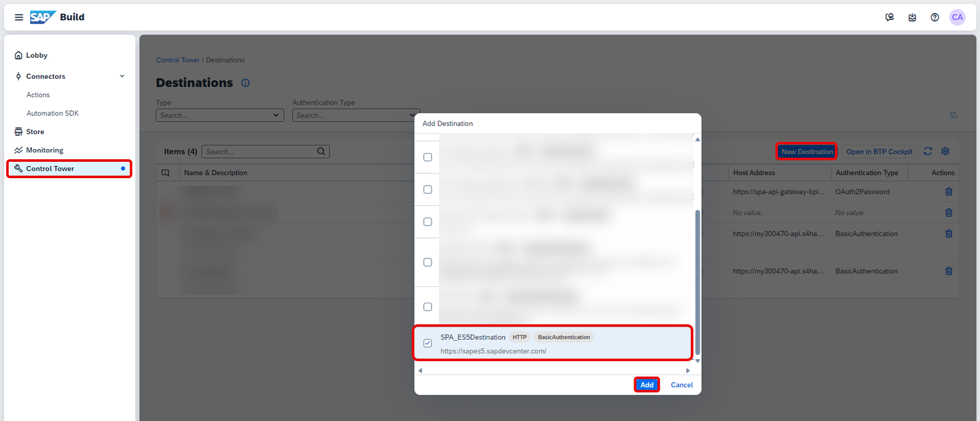Follow the Control Tower breadcrumb link

178,60
